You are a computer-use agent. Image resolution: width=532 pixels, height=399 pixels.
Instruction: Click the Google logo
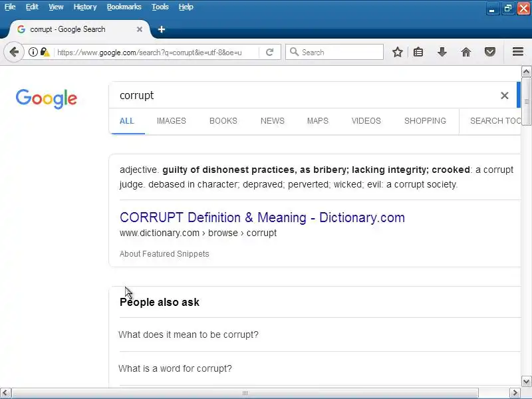(x=47, y=98)
